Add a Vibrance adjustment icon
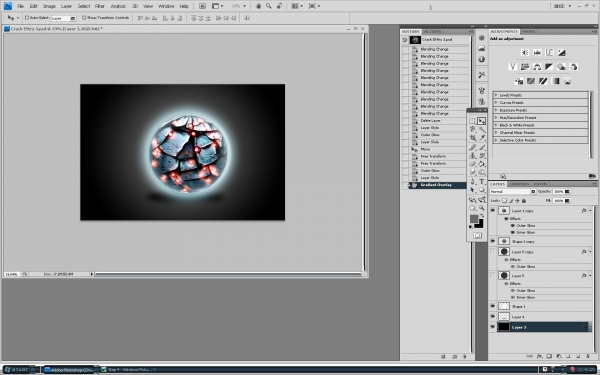 [513, 67]
